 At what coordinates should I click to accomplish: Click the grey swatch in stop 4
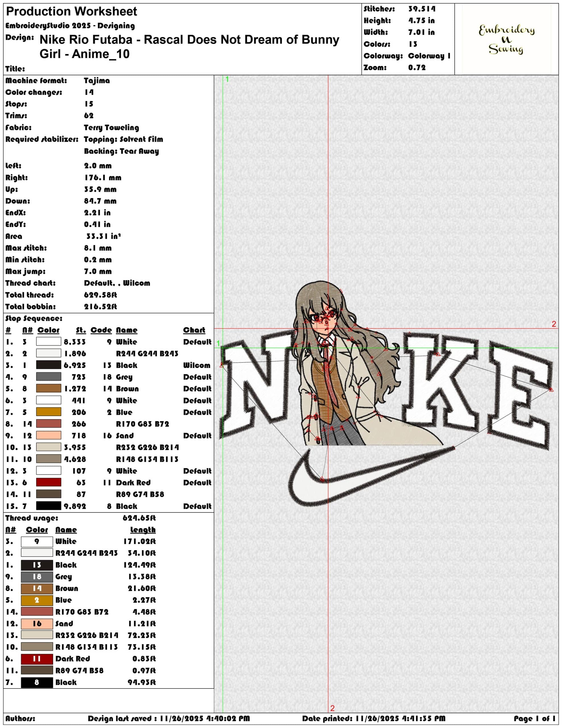pyautogui.click(x=49, y=377)
